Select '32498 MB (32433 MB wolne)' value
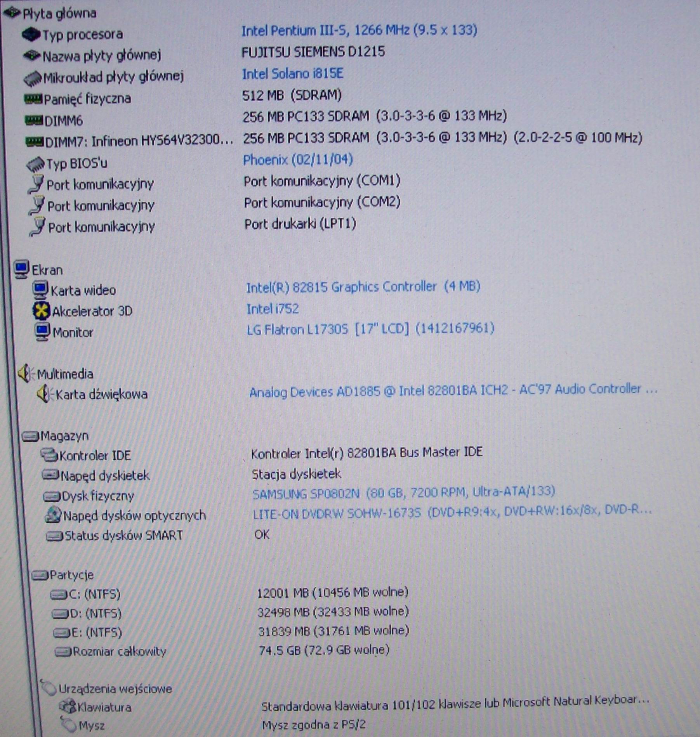This screenshot has height=737, width=700. pyautogui.click(x=333, y=612)
